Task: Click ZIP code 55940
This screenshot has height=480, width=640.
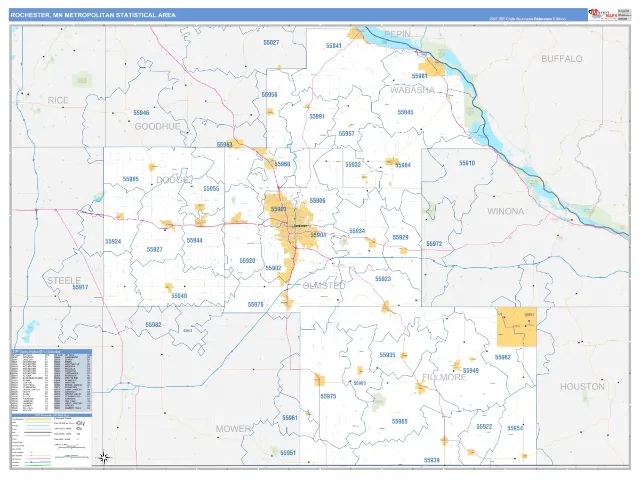Action: click(x=179, y=296)
